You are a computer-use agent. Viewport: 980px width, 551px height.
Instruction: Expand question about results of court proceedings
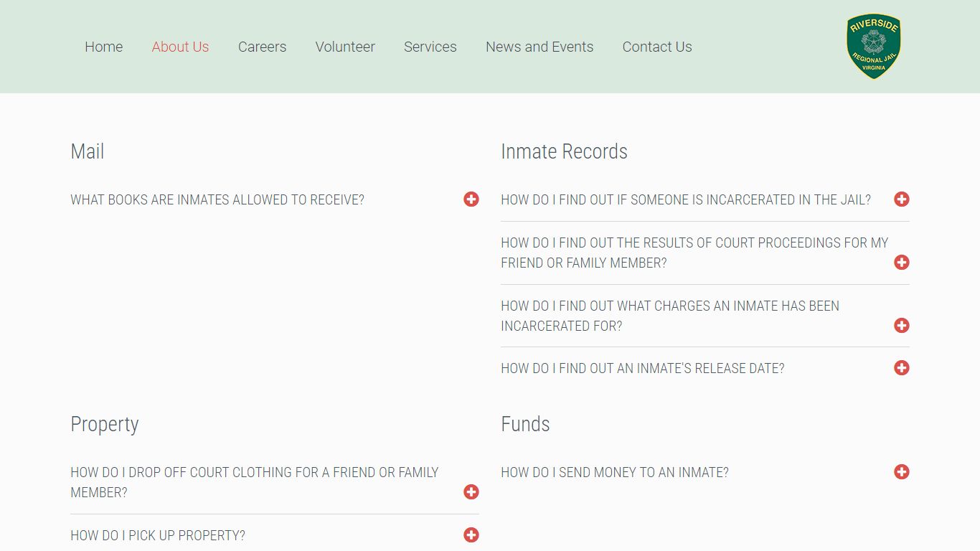coord(694,253)
